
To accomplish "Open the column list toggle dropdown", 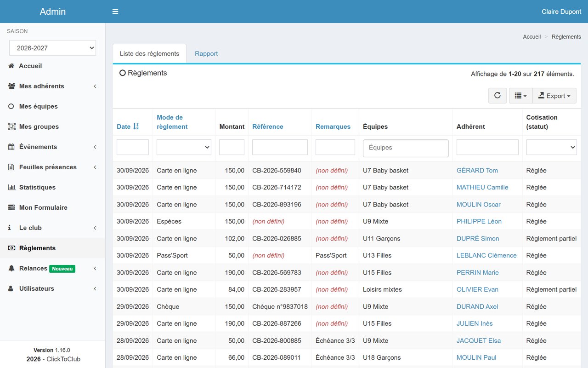I will (520, 96).
